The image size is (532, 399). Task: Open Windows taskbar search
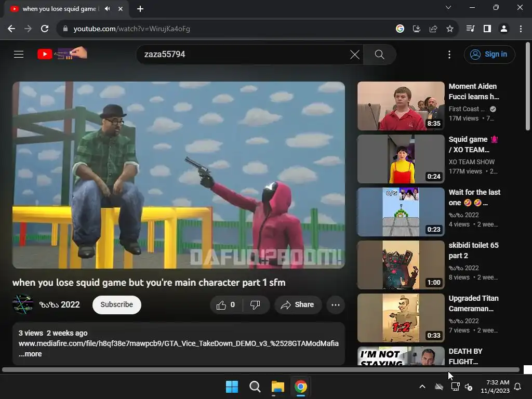tap(255, 387)
